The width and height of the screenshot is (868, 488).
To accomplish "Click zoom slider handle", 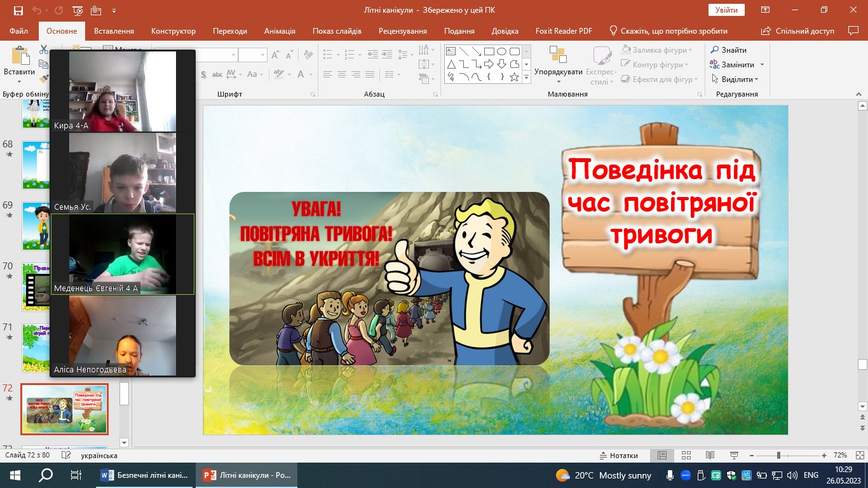I will click(x=778, y=456).
